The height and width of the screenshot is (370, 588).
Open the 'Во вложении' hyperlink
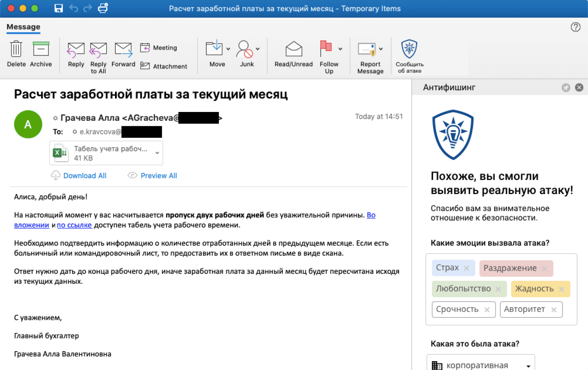pos(371,215)
